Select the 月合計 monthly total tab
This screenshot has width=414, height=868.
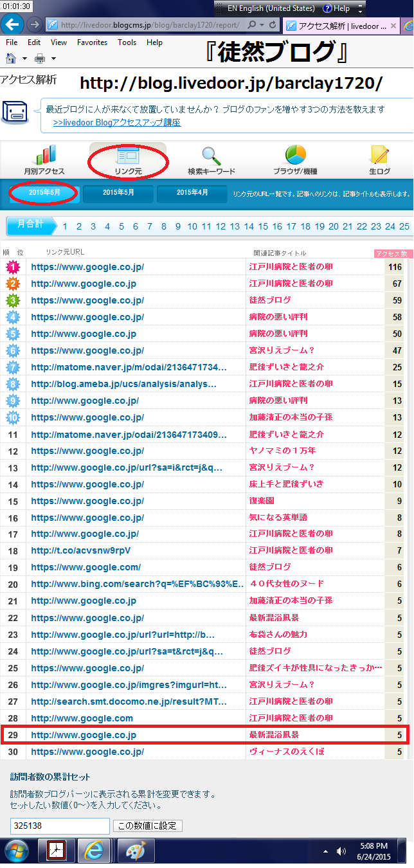(x=32, y=225)
